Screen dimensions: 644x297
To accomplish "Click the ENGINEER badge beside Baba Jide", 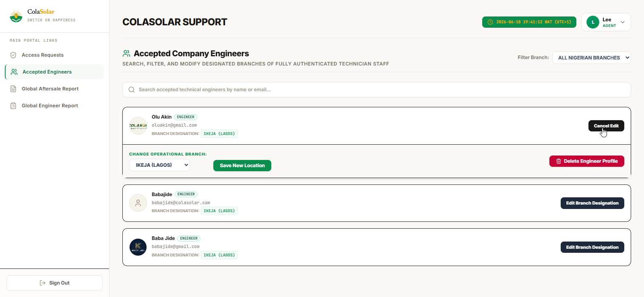I will click(x=189, y=238).
